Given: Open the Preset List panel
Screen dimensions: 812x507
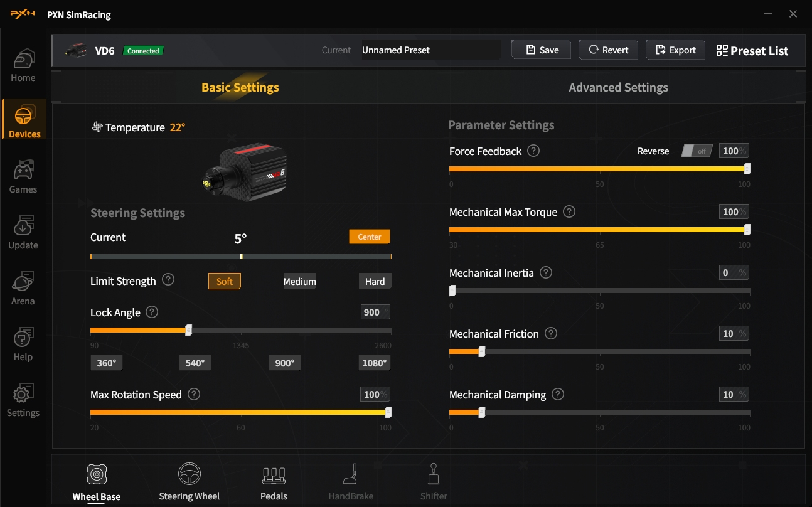Looking at the screenshot, I should click(752, 51).
